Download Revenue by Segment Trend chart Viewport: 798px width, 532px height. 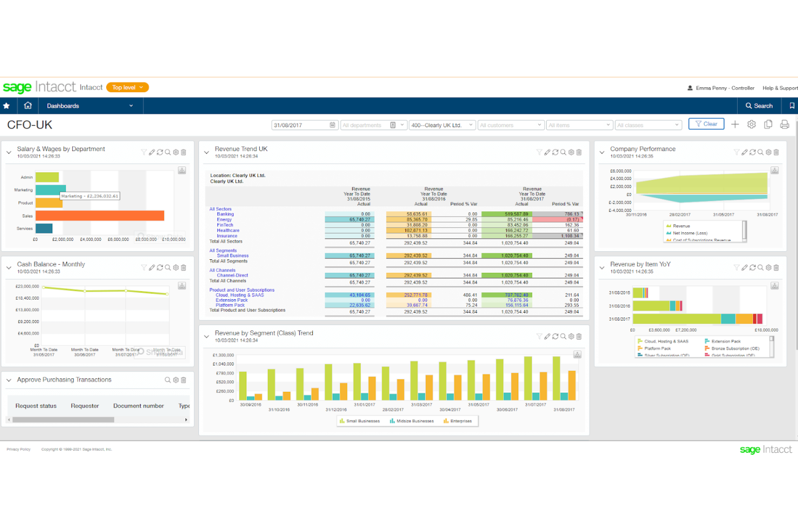577,355
